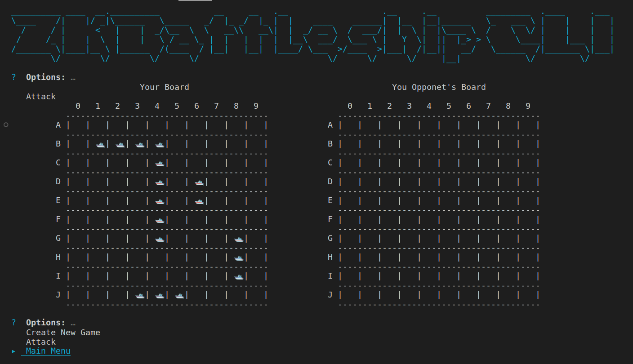
Task: Click the ship icon at I8 on Your Board
Action: tap(239, 277)
